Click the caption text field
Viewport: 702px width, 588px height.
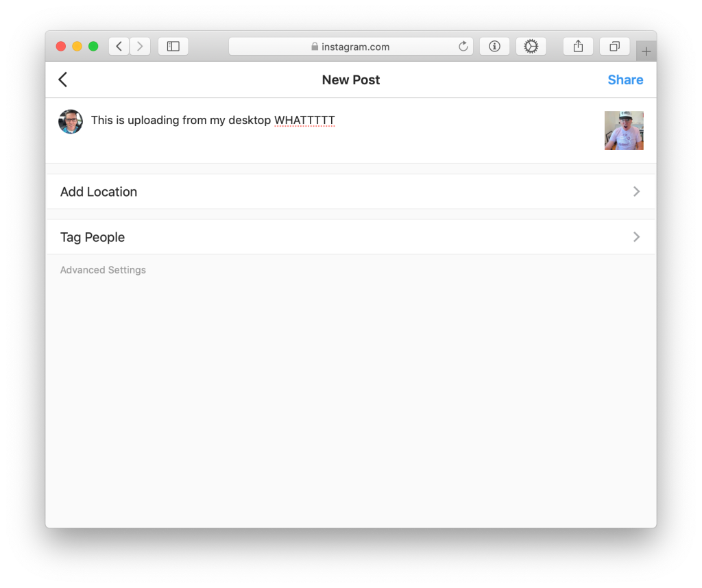(x=344, y=130)
